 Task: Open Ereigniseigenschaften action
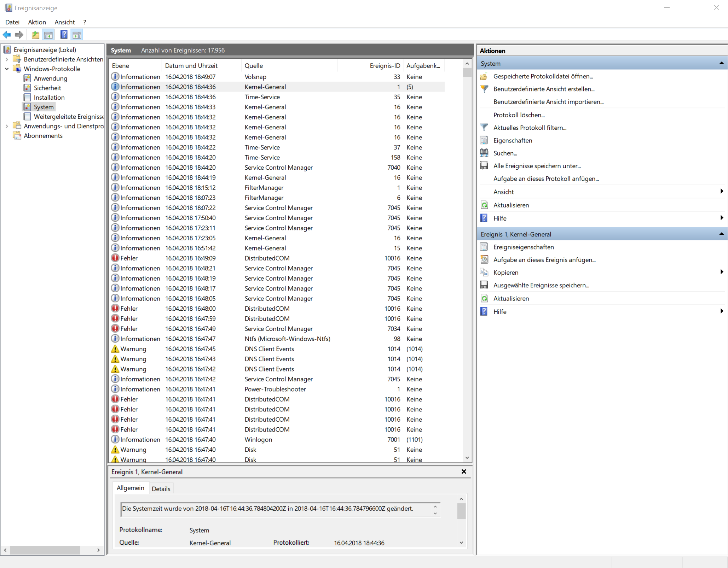[x=524, y=247]
